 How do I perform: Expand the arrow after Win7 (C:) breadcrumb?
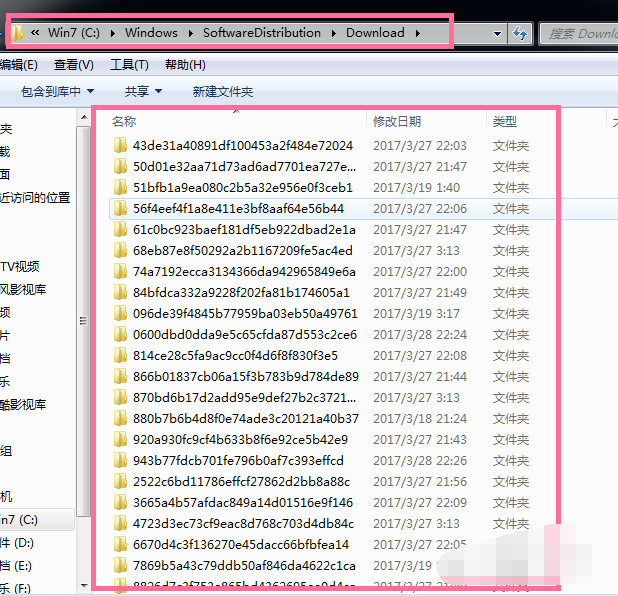[113, 34]
